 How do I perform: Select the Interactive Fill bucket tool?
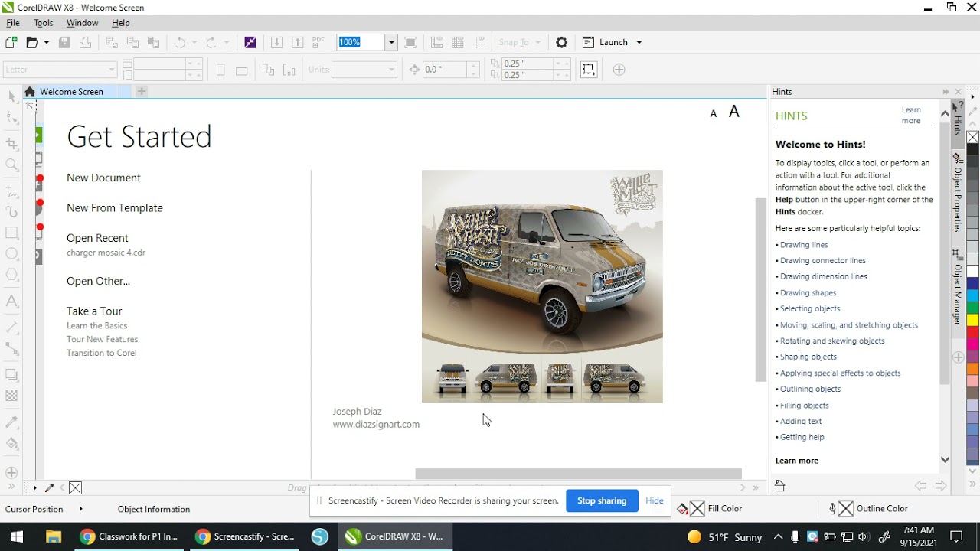pyautogui.click(x=11, y=444)
